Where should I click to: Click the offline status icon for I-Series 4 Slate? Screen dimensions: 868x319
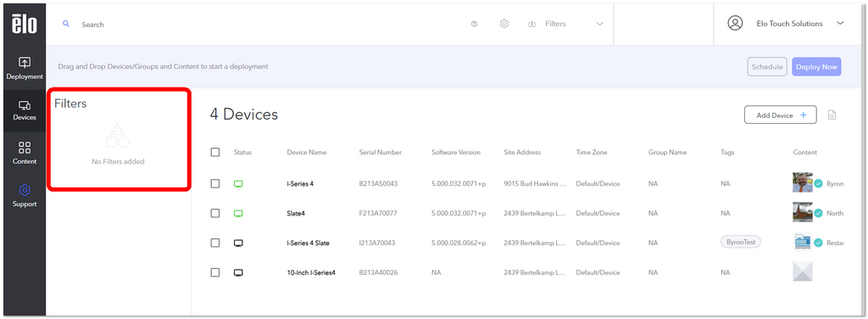coord(238,243)
